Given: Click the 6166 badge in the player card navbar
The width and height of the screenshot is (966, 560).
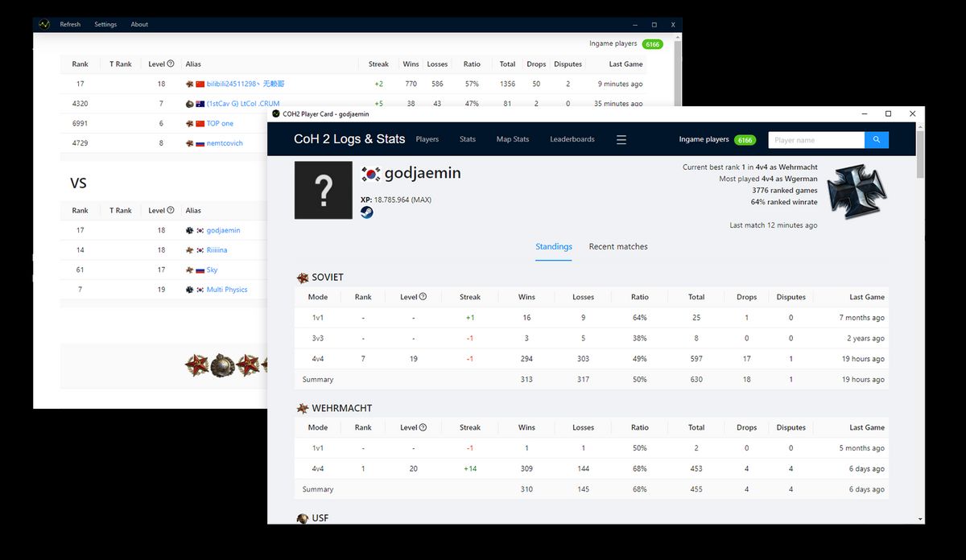Looking at the screenshot, I should [745, 140].
